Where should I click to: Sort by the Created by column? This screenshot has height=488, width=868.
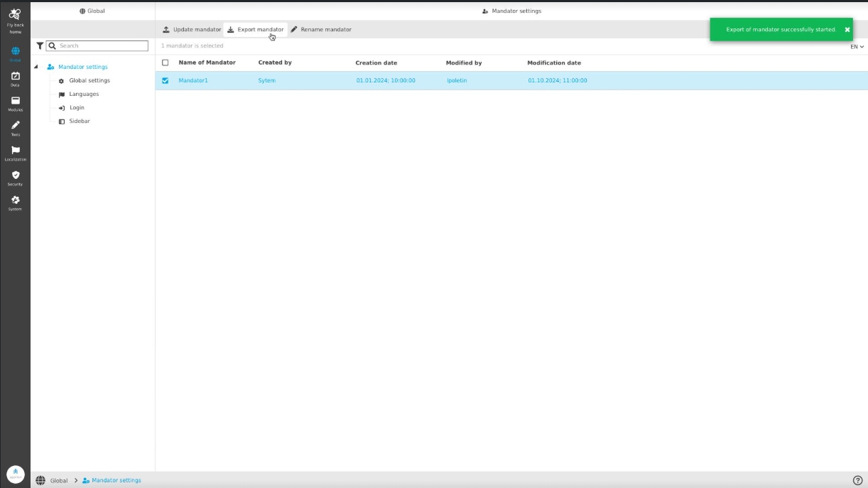pos(275,63)
